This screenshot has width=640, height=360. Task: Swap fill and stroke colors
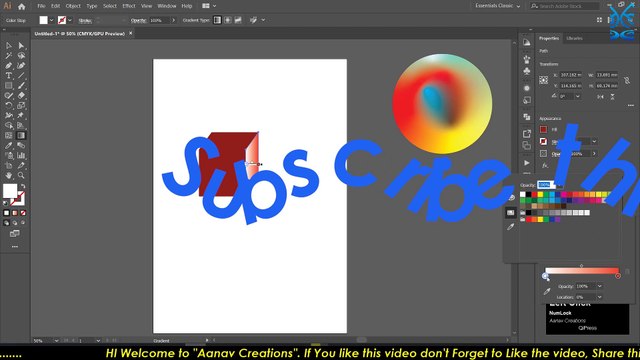23,186
